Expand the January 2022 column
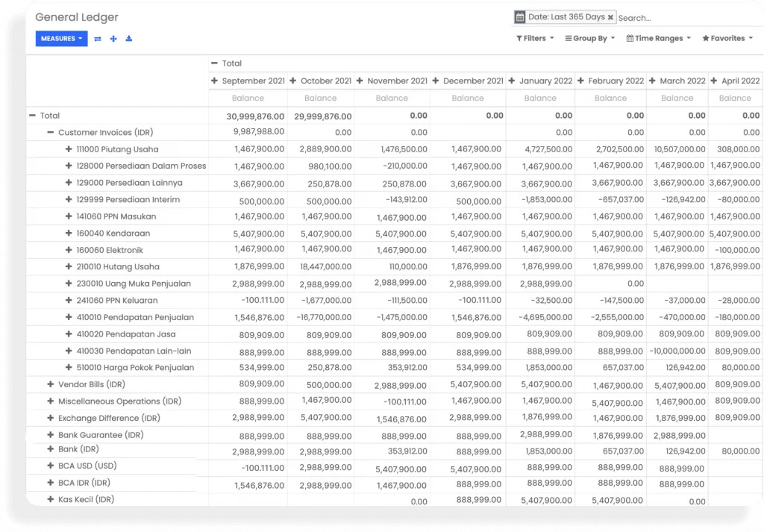This screenshot has width=764, height=532. click(512, 81)
